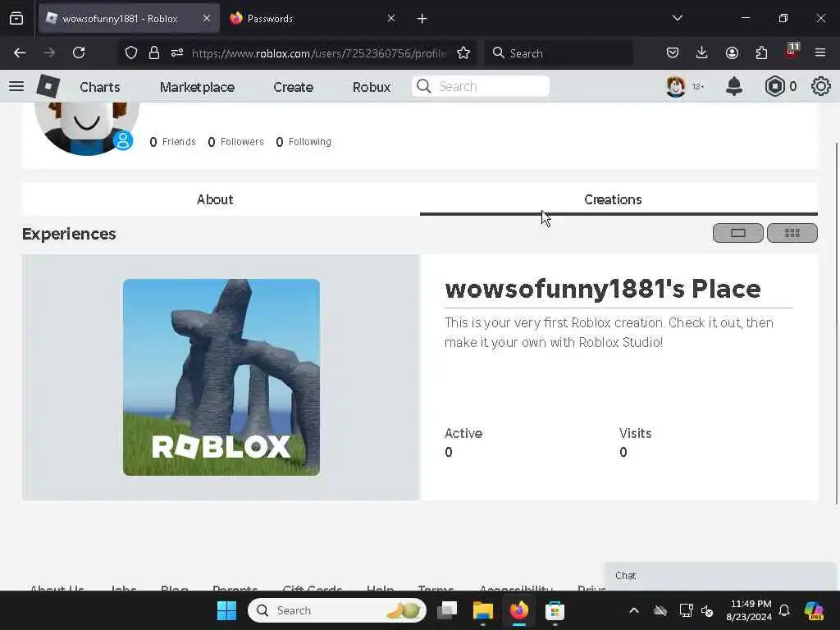Click the page vertical scrollbar
The height and width of the screenshot is (630, 840).
click(836, 323)
